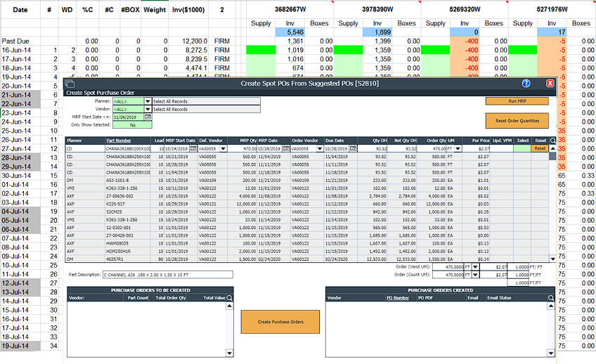The width and height of the screenshot is (596, 364).
Task: Open Def. Vendor dropdown in first row
Action: [x=223, y=149]
